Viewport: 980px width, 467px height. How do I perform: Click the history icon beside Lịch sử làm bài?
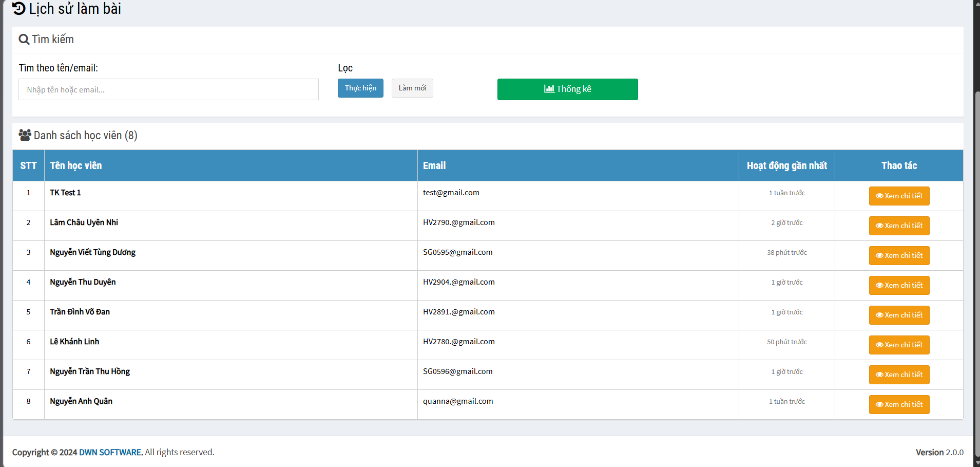tap(19, 9)
